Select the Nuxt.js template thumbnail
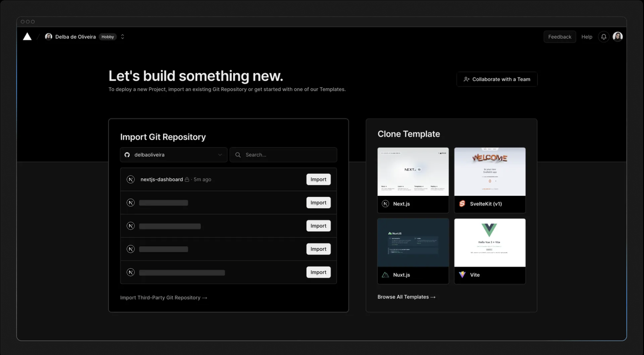Screen dimensions: 644x355 [413, 243]
